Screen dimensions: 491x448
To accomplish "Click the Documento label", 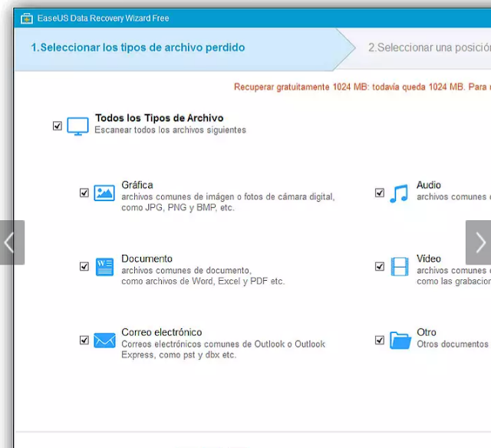I will (147, 259).
